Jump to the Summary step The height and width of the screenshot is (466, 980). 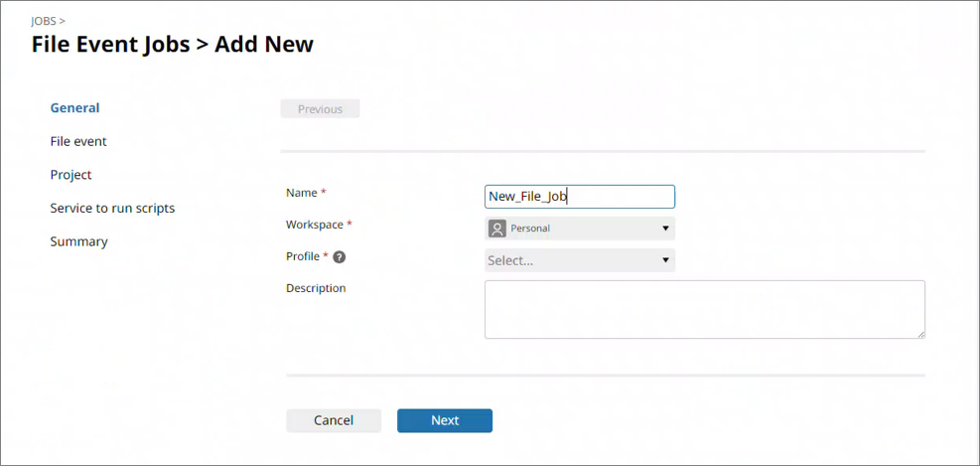pos(78,241)
